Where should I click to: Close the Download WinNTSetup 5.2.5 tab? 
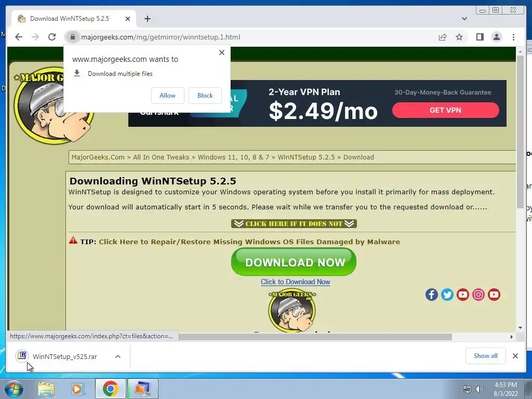point(128,19)
